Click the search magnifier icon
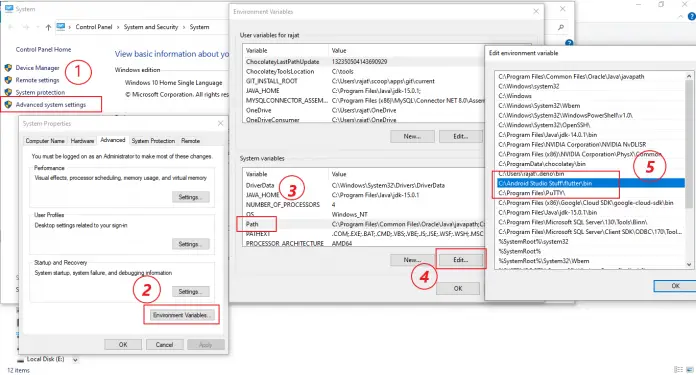Viewport: 696px width, 375px height. pyautogui.click(x=561, y=28)
